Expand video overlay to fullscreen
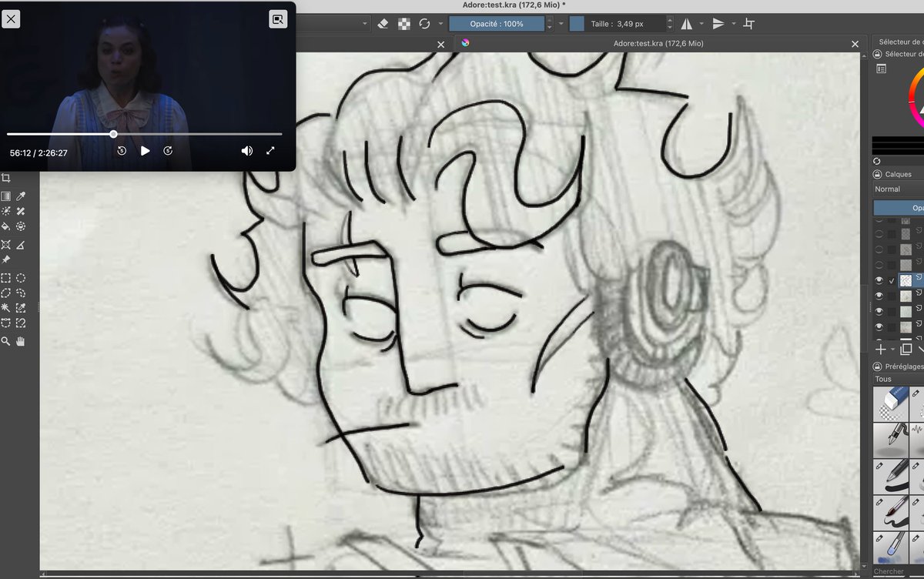The width and height of the screenshot is (924, 579). (x=270, y=151)
